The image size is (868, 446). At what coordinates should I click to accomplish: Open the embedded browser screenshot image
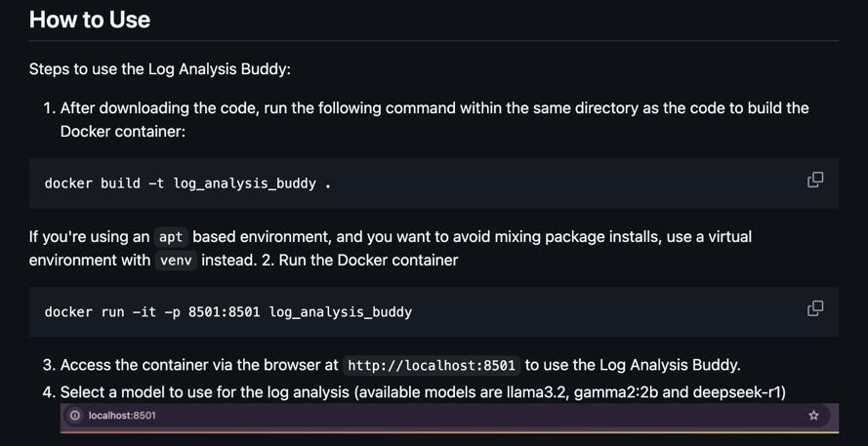(449, 419)
